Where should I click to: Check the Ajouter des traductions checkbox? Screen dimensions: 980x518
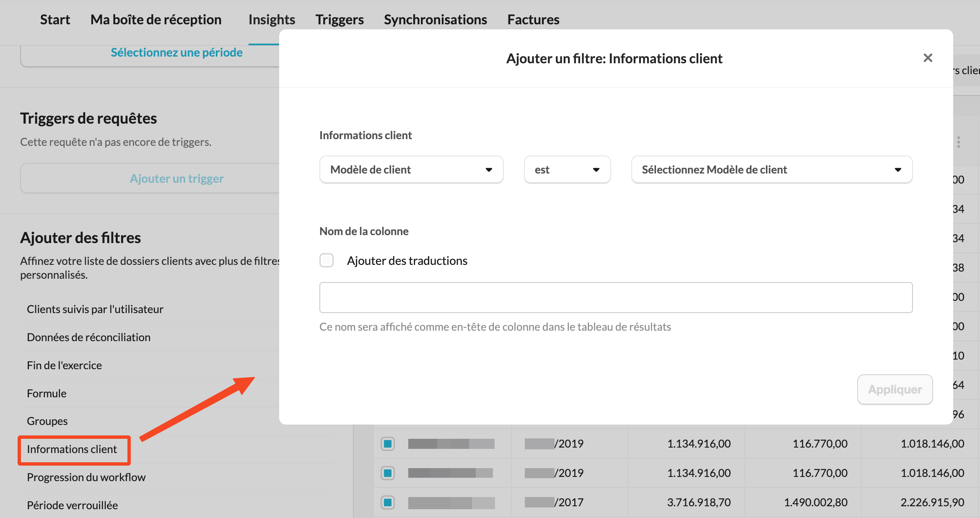327,260
